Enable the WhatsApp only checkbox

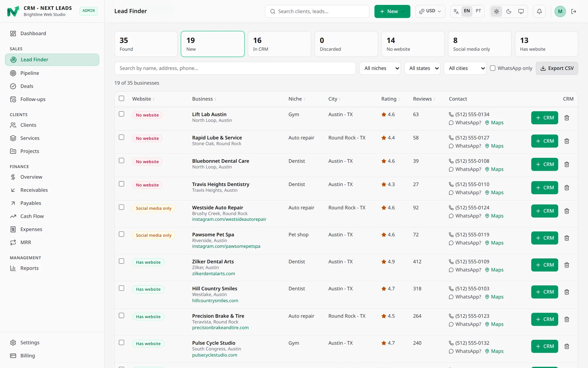click(x=492, y=68)
